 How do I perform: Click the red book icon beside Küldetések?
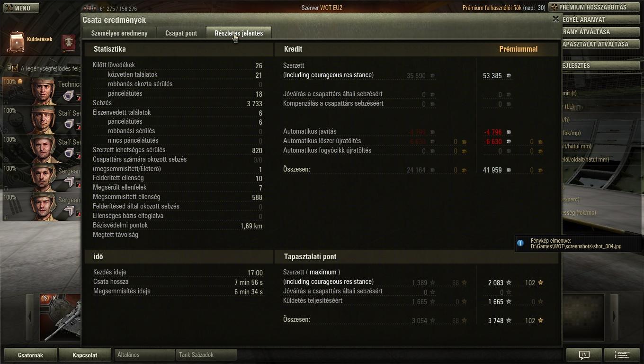coord(69,42)
